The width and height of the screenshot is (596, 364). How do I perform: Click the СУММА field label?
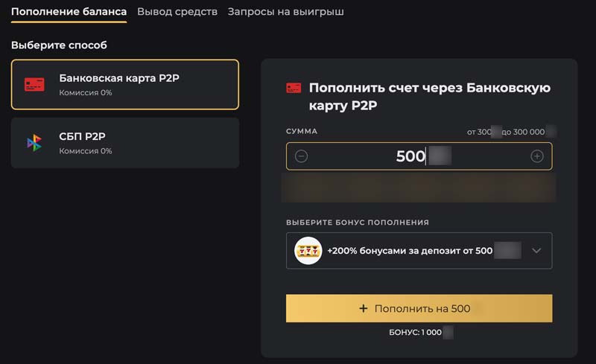302,131
